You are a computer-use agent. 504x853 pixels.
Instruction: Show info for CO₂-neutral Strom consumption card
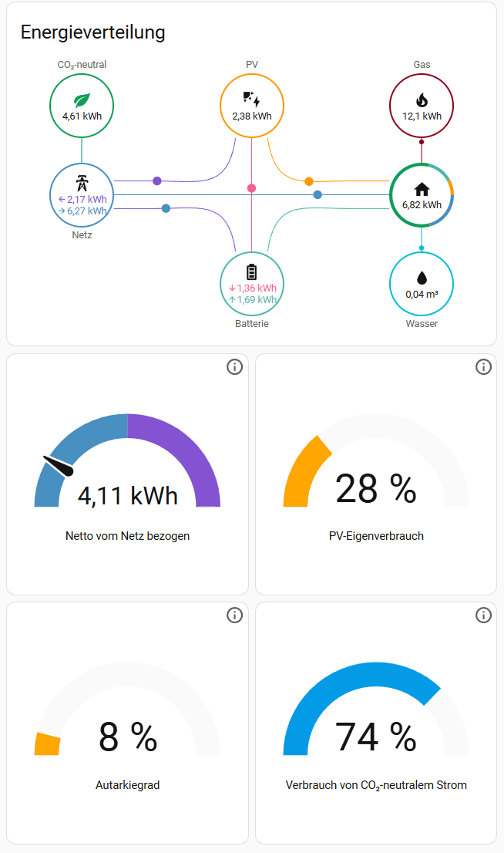[x=483, y=615]
